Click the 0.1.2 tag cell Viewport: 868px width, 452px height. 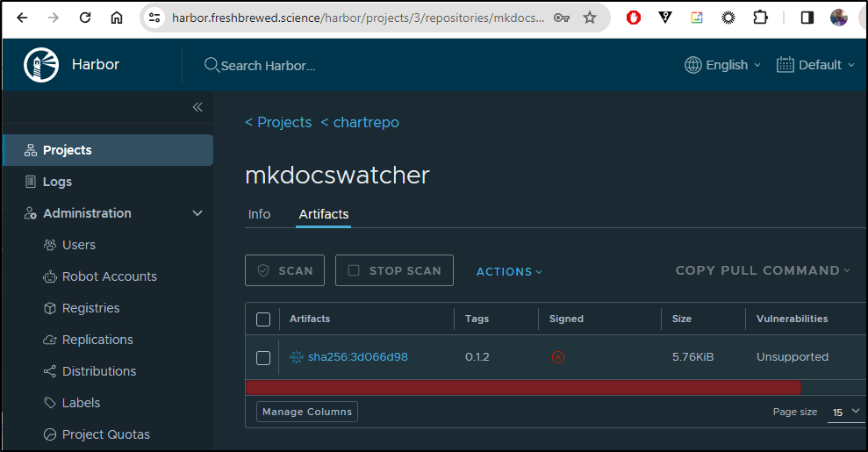(477, 357)
